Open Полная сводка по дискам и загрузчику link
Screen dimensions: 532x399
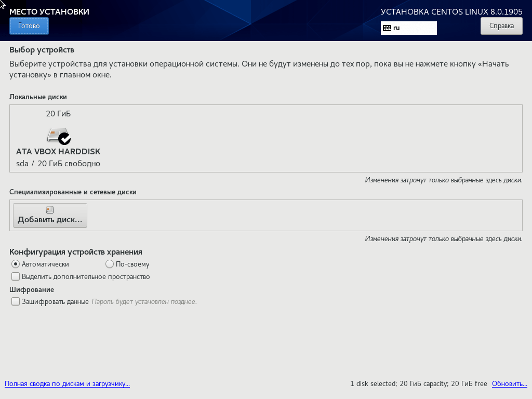pyautogui.click(x=67, y=384)
